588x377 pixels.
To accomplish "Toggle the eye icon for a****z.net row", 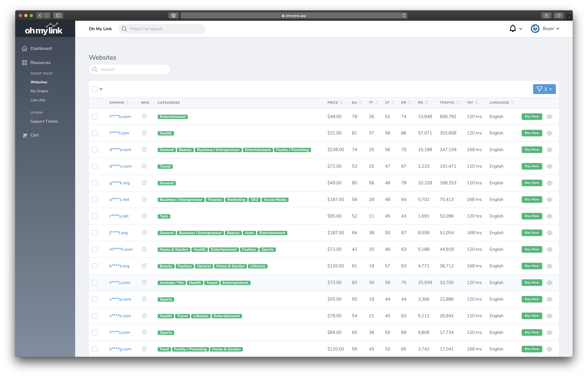I will coord(550,200).
